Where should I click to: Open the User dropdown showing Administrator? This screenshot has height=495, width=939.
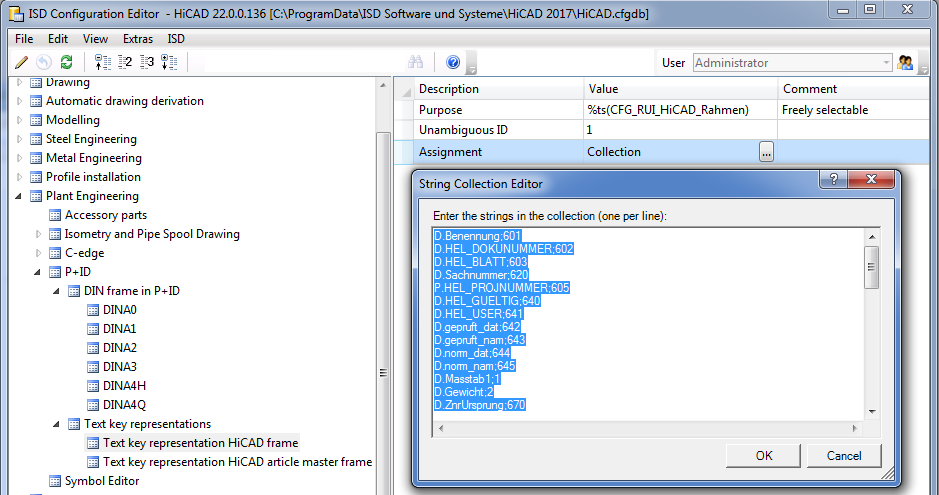[886, 63]
